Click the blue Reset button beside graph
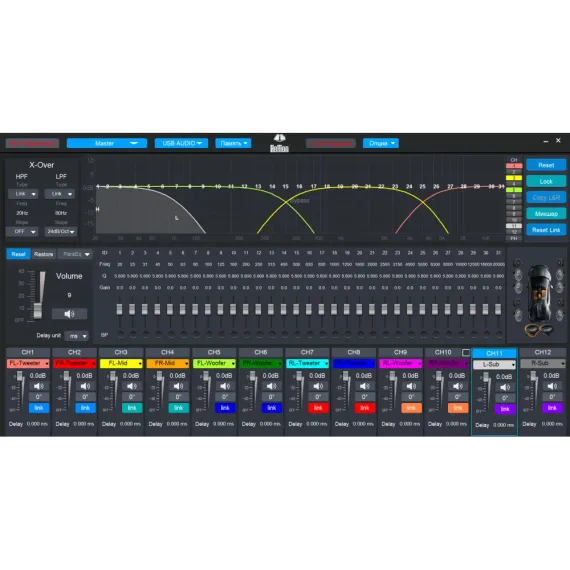Image resolution: width=570 pixels, height=570 pixels. (x=546, y=165)
